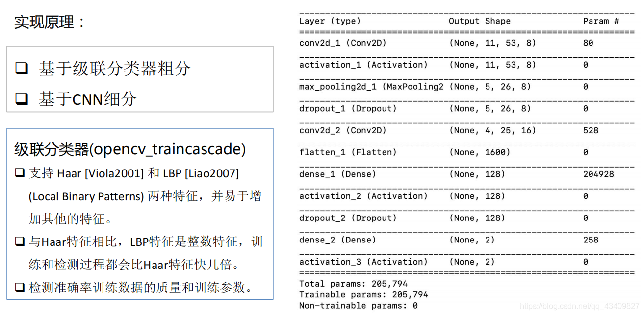Click the output shape in the activation_1 row
This screenshot has width=644, height=315.
pyautogui.click(x=492, y=65)
